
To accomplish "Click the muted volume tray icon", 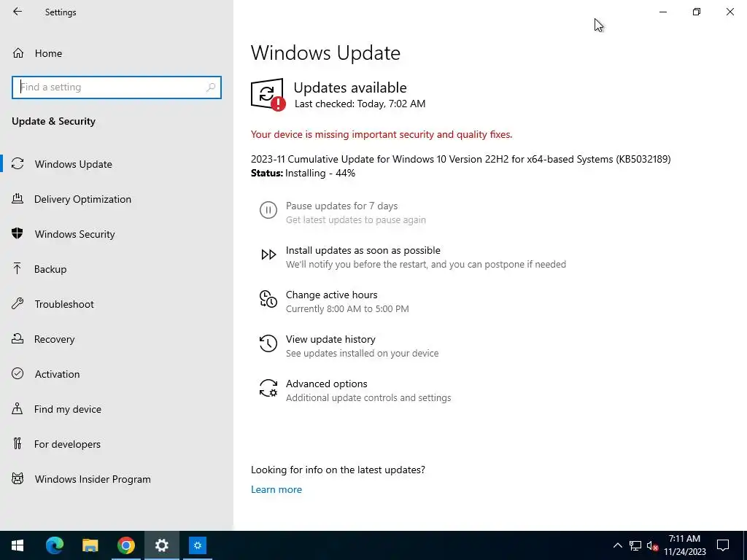I will 652,545.
